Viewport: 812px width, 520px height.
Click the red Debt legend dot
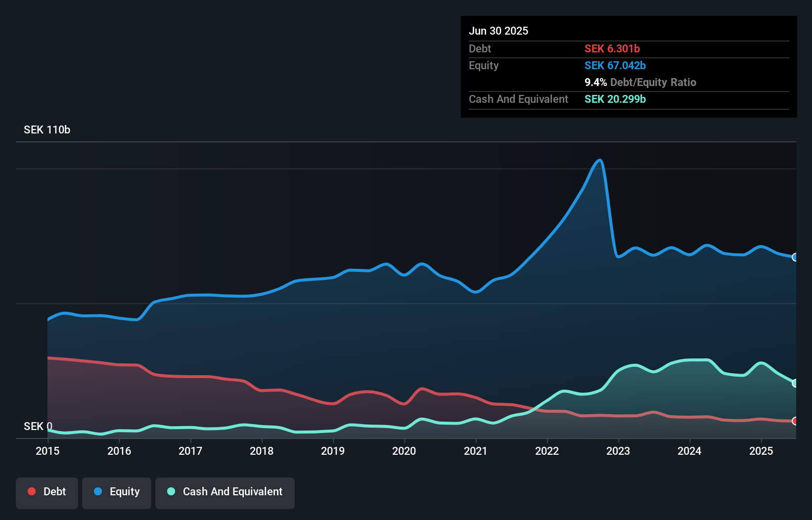tap(32, 491)
